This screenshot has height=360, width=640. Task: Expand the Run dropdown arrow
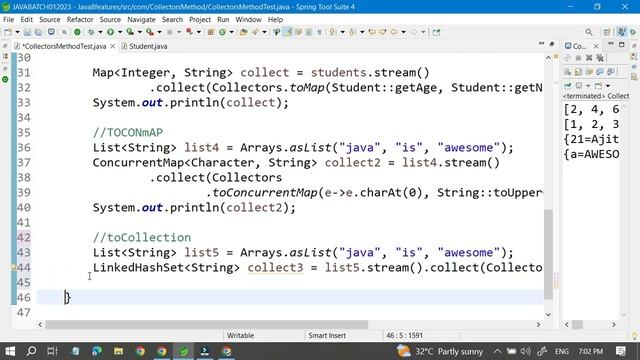(120, 32)
